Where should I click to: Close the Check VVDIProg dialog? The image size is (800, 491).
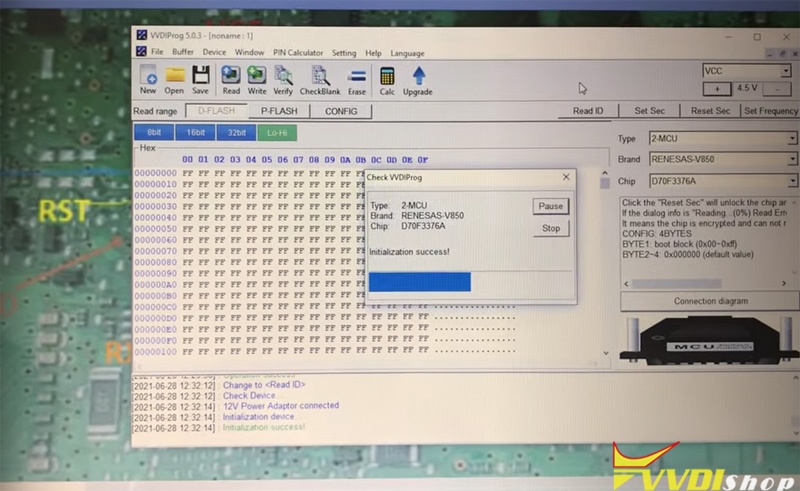pos(566,177)
